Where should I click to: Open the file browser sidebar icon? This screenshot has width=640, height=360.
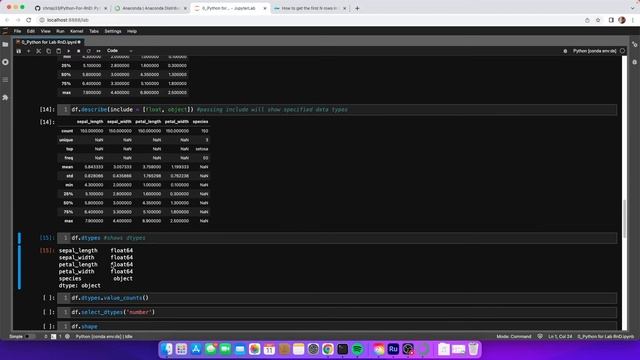pos(5,44)
